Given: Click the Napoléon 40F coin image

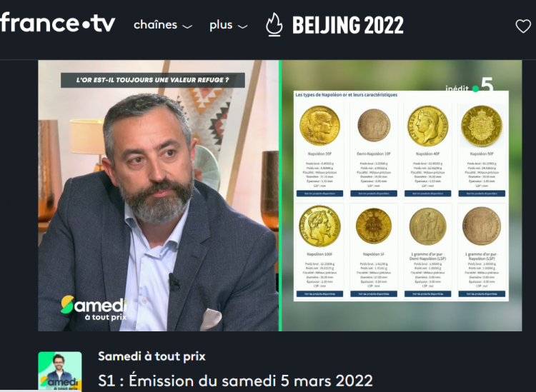Looking at the screenshot, I should [x=427, y=126].
